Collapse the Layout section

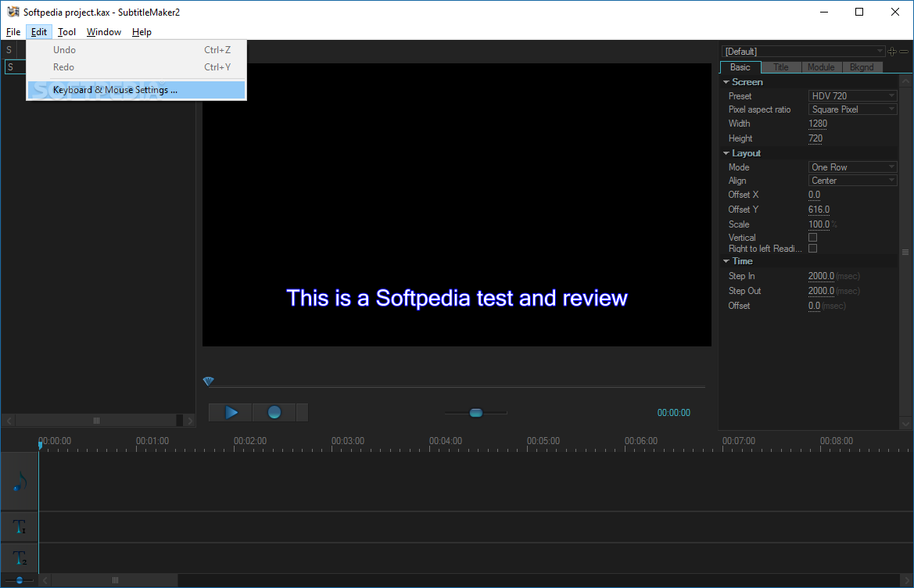click(726, 153)
